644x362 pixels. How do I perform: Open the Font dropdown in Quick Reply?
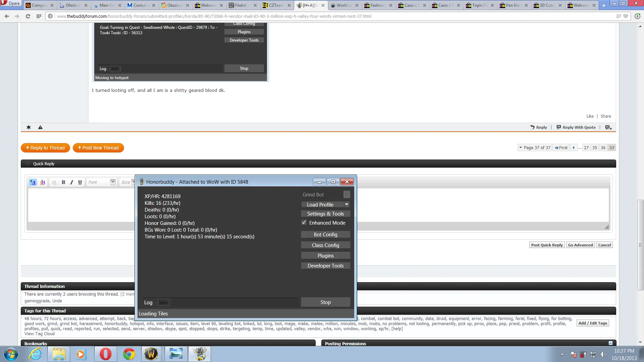101,182
